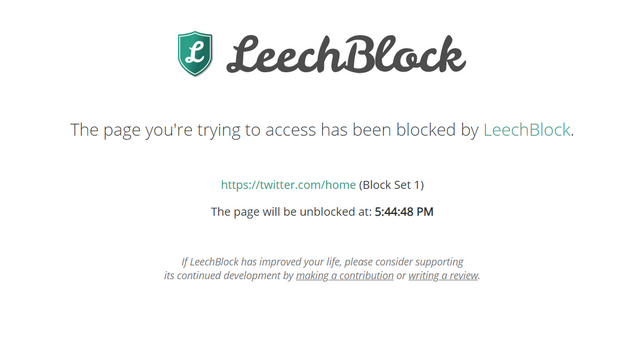
Task: Click the cursive LeechBlock wordmark logo
Action: pos(346,54)
